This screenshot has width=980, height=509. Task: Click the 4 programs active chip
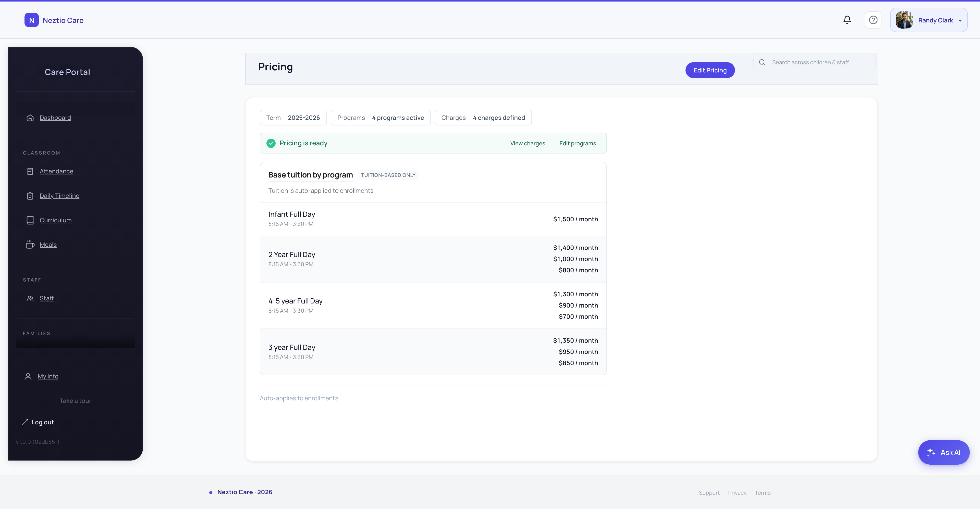[x=381, y=118]
